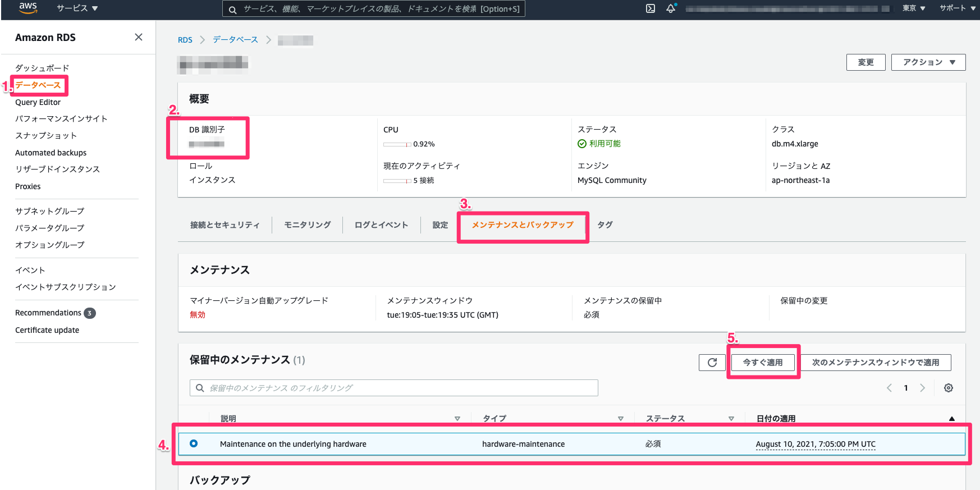This screenshot has width=980, height=490.
Task: Switch to ログとイベント tab
Action: coord(382,225)
